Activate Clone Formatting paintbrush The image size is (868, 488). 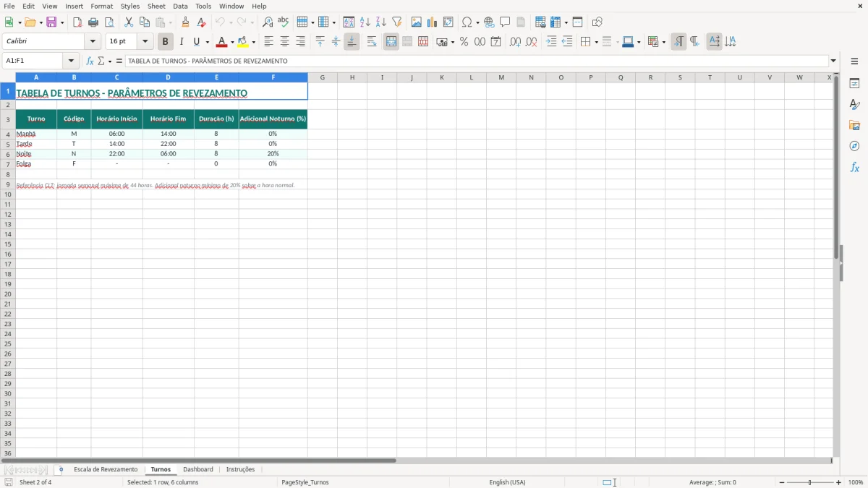point(186,22)
